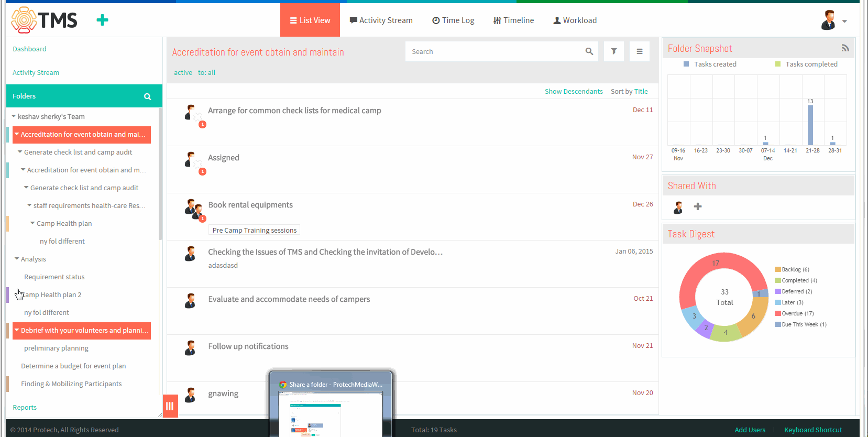Click the Folders tree scrollbar
Viewport: 868px width, 437px height.
[x=160, y=173]
